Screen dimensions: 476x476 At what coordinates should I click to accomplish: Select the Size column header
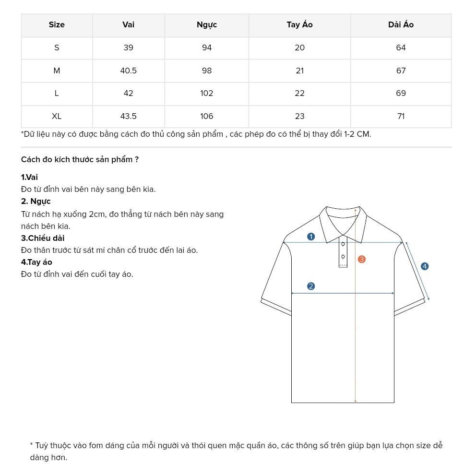pyautogui.click(x=57, y=25)
